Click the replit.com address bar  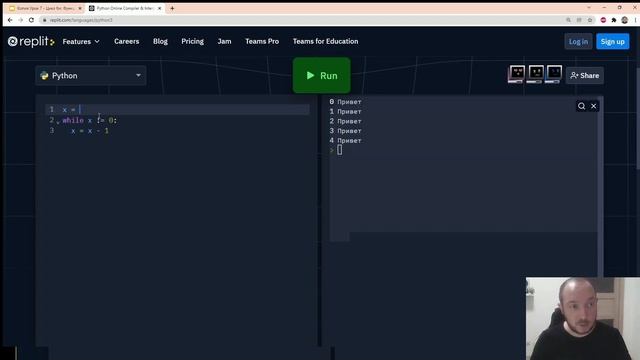[x=302, y=20]
